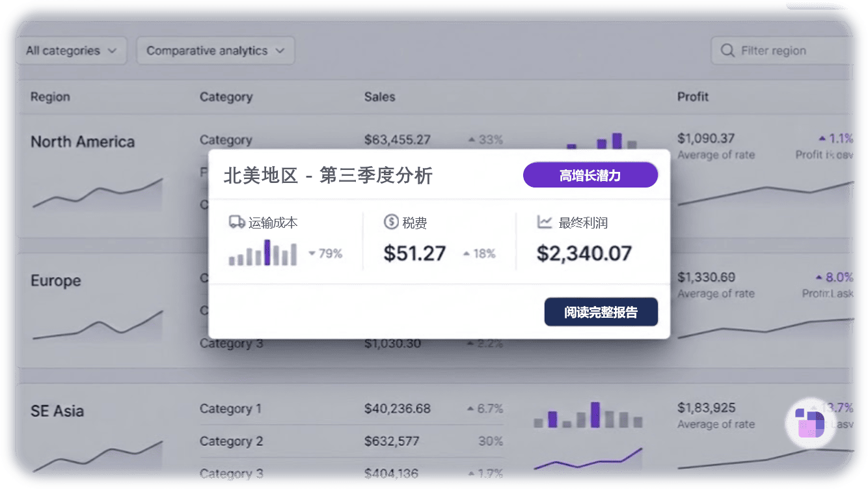
Task: Open the app logo icon in bottom right corner
Action: 810,424
